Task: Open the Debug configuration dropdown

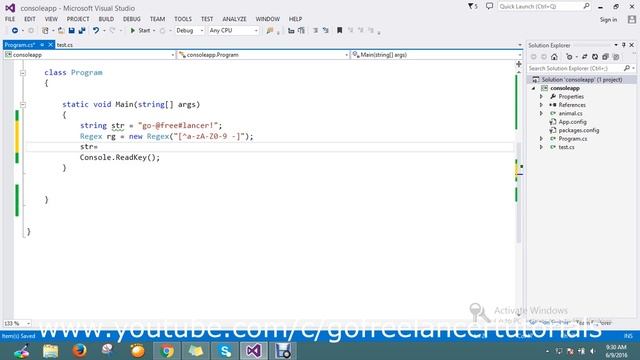Action: (x=189, y=31)
